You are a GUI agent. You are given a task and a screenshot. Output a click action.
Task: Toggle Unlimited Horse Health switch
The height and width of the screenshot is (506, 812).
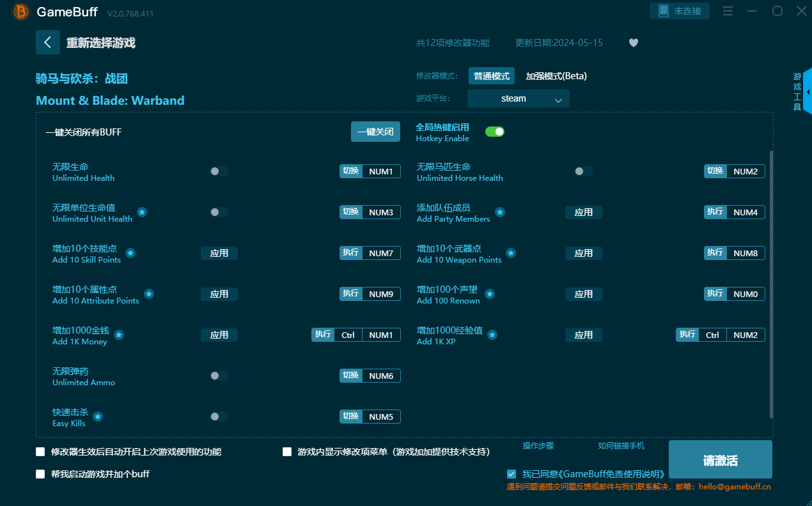[x=583, y=171]
